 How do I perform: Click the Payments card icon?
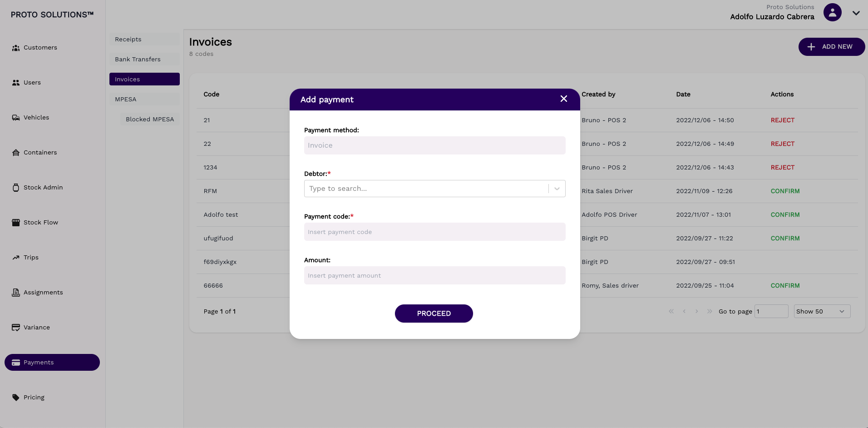pyautogui.click(x=16, y=363)
